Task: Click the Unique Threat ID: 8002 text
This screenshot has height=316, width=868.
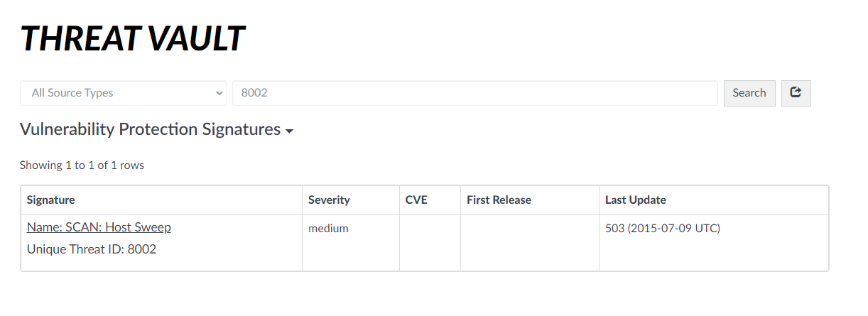Action: pyautogui.click(x=92, y=249)
